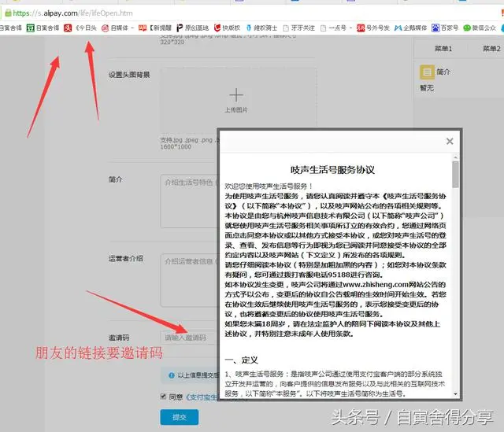The height and width of the screenshot is (432, 504).
Task: Open the 微信公众 bookmark
Action: [480, 28]
